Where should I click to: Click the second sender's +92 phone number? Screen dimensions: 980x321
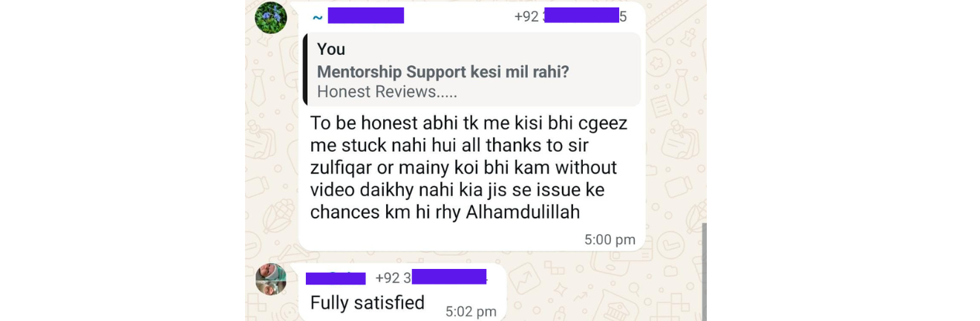[431, 277]
